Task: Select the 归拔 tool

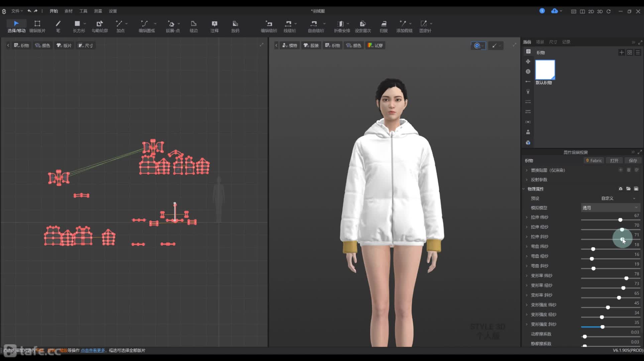Action: 384,26
